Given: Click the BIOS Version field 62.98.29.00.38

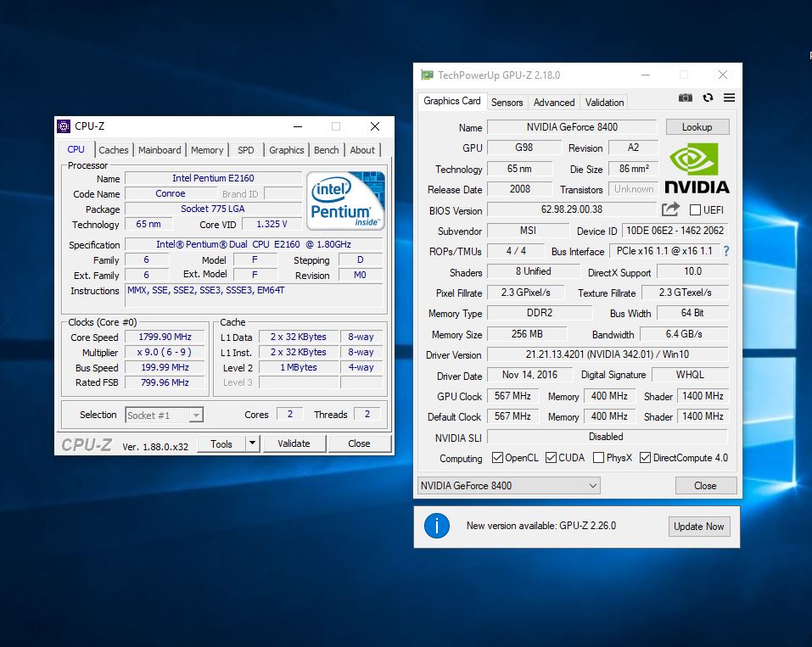Looking at the screenshot, I should [x=572, y=209].
